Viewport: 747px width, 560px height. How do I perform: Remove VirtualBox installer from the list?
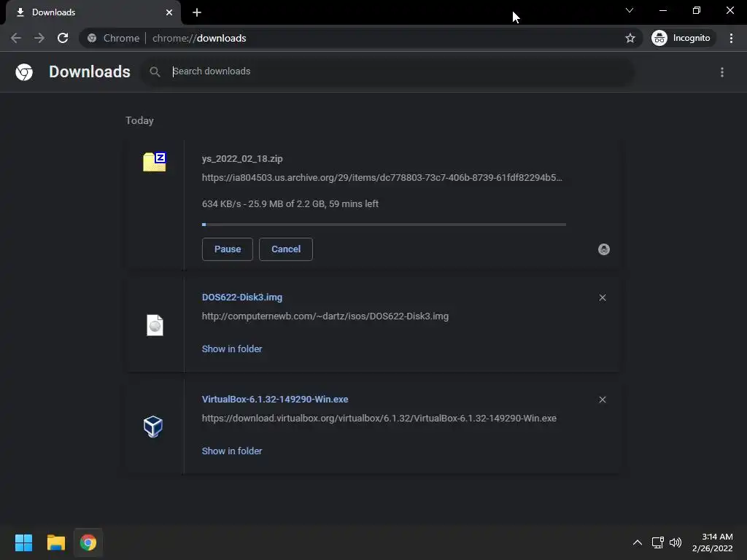click(x=603, y=400)
